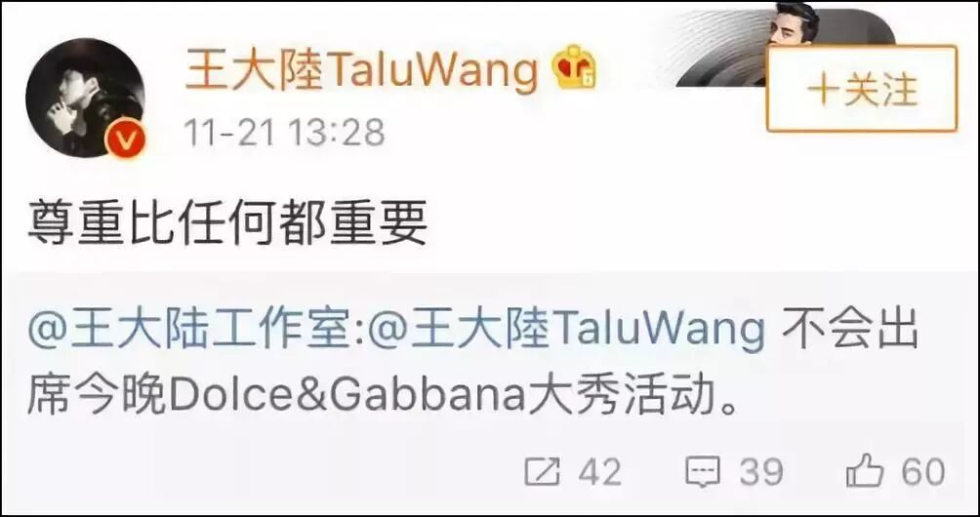Tap the comment bubble icon
This screenshot has width=980, height=517.
click(x=703, y=473)
